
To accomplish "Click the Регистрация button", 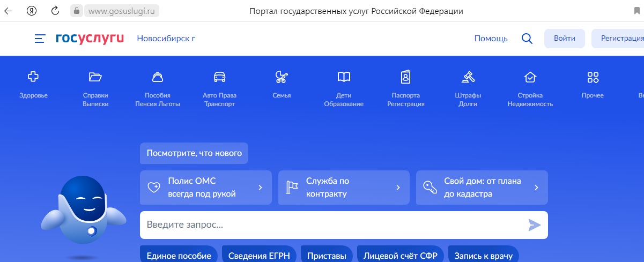I will pyautogui.click(x=618, y=39).
